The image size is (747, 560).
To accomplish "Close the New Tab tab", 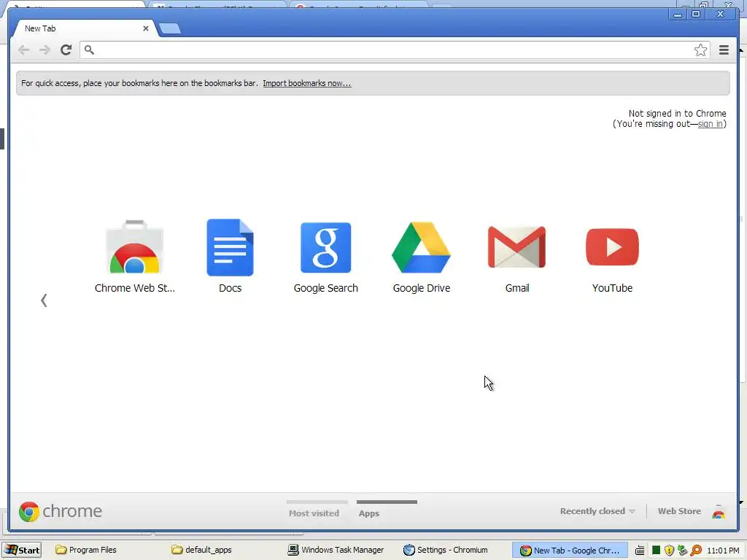I will (146, 28).
